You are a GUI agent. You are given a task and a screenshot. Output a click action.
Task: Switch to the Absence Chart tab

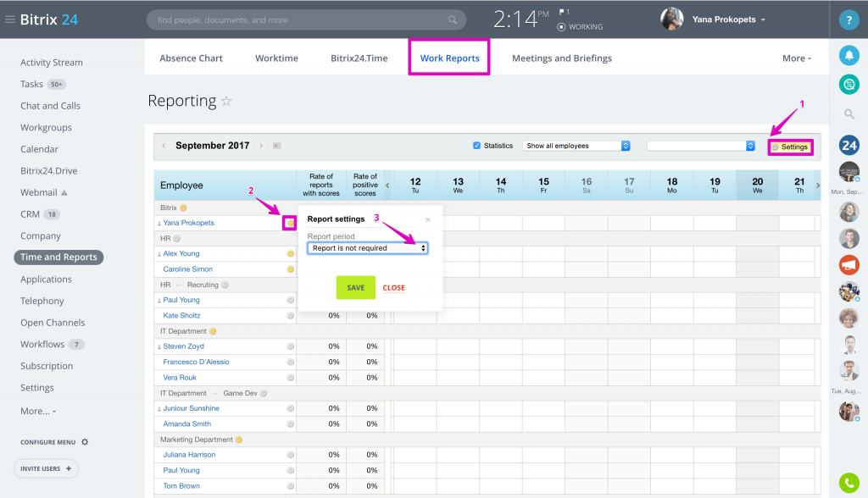(x=191, y=58)
